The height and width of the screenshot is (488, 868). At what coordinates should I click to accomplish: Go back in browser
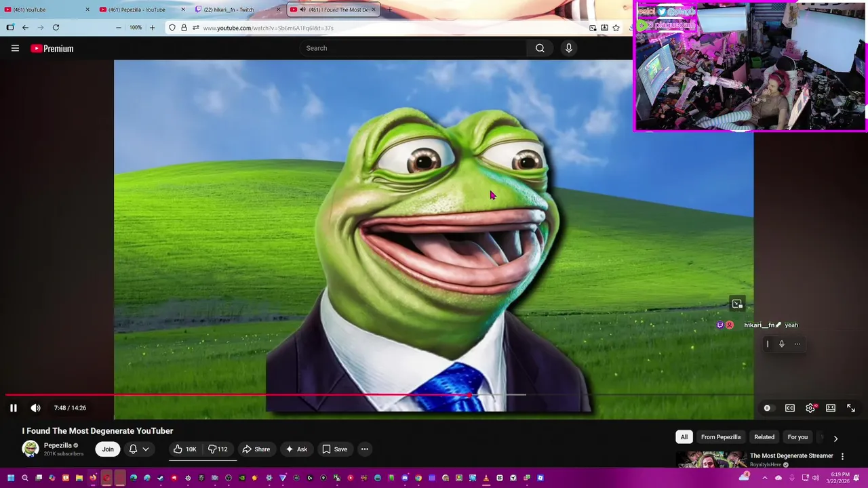point(25,28)
